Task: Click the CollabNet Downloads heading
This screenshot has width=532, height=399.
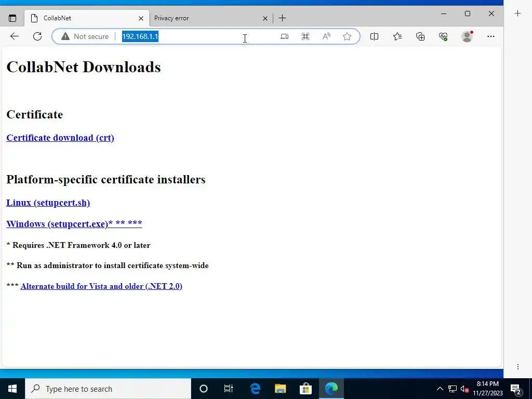Action: pyautogui.click(x=84, y=67)
